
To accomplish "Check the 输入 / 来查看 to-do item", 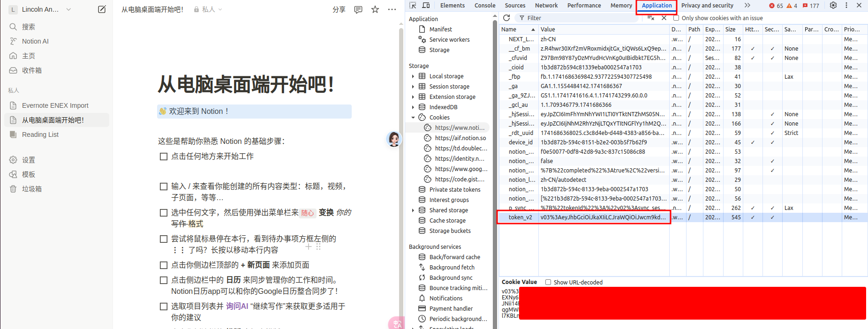I will click(x=164, y=187).
